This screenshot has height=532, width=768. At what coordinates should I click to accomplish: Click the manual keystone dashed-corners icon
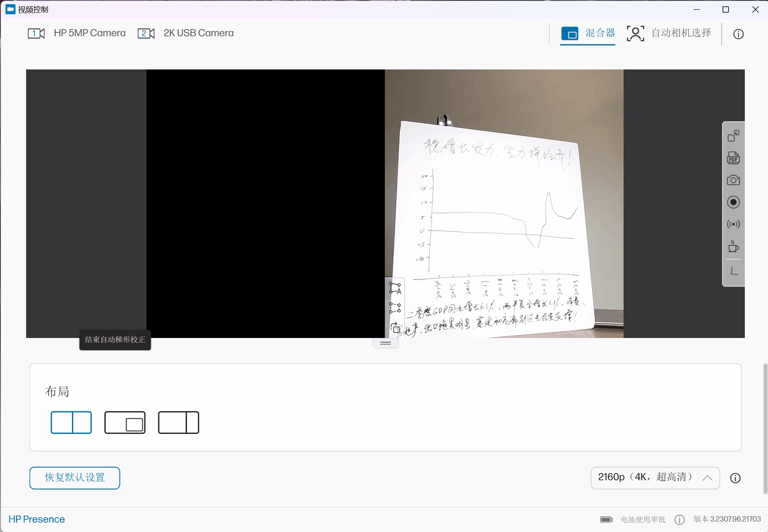coord(395,308)
